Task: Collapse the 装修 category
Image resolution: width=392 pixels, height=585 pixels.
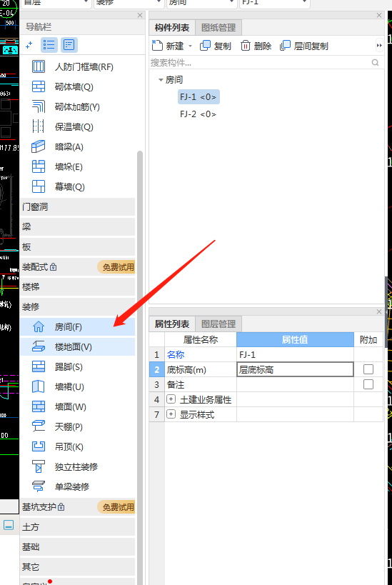Action: [77, 306]
